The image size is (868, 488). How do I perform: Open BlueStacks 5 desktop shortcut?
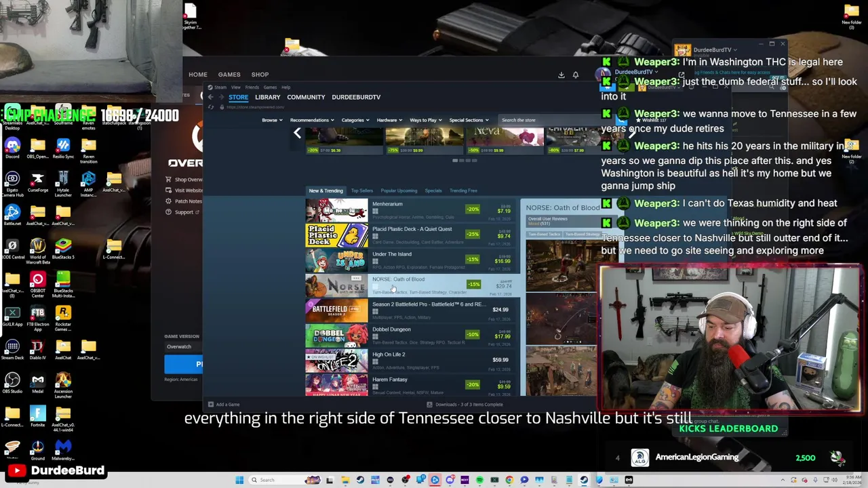coord(63,249)
